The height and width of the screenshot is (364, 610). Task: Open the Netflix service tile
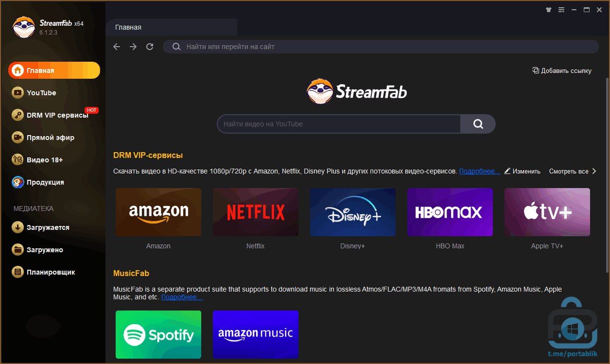pyautogui.click(x=256, y=212)
